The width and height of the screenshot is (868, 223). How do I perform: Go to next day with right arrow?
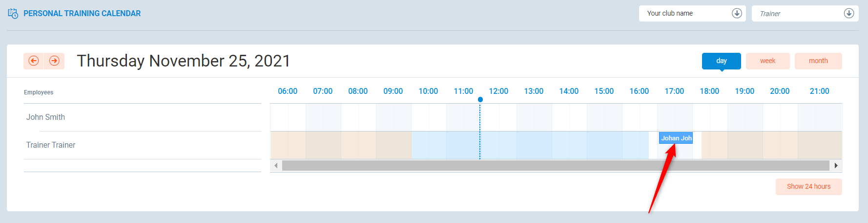tap(54, 61)
